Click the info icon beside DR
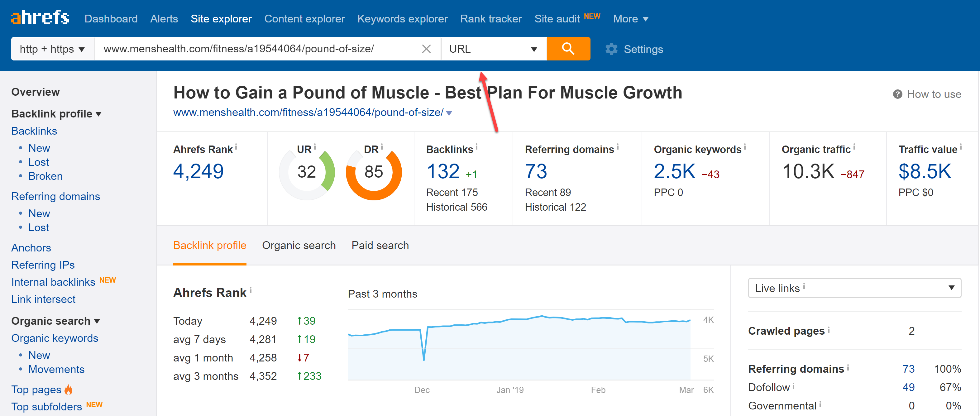Screen dimensions: 980x416 pos(382,146)
